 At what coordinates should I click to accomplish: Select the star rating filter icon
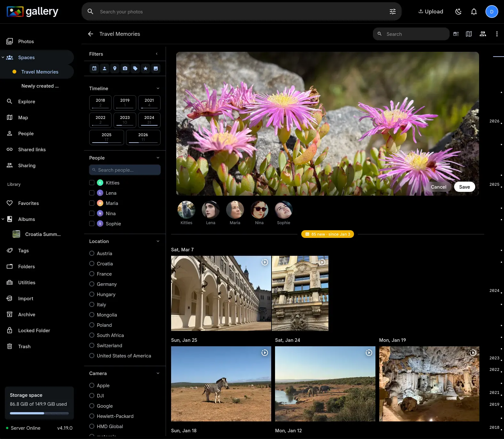146,68
